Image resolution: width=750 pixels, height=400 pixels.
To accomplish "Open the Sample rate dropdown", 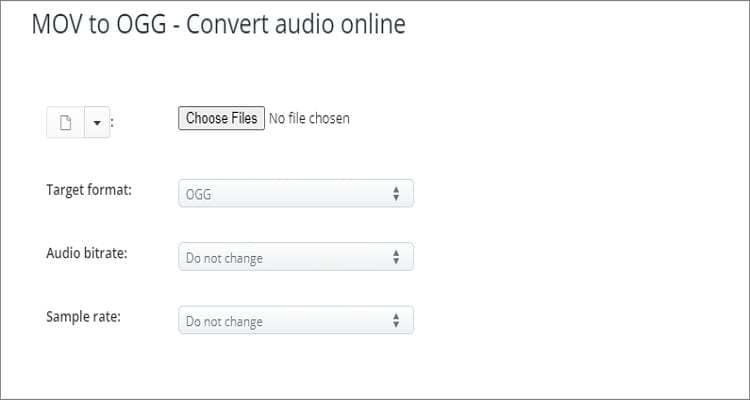I will tap(295, 322).
